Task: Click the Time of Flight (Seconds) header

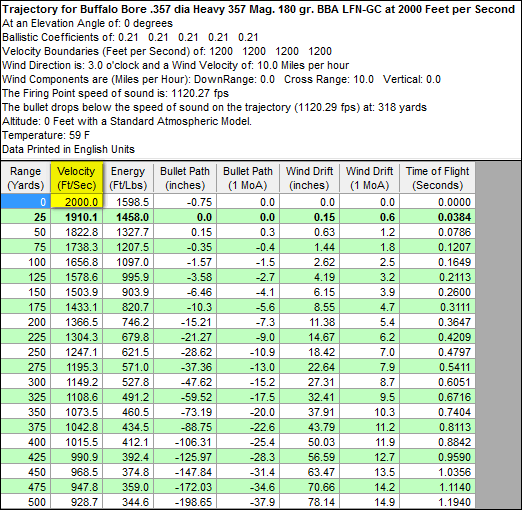Action: [x=437, y=178]
